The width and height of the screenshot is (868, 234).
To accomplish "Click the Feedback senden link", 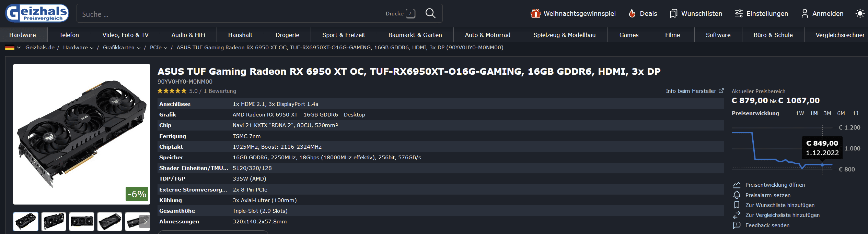I will click(x=767, y=225).
